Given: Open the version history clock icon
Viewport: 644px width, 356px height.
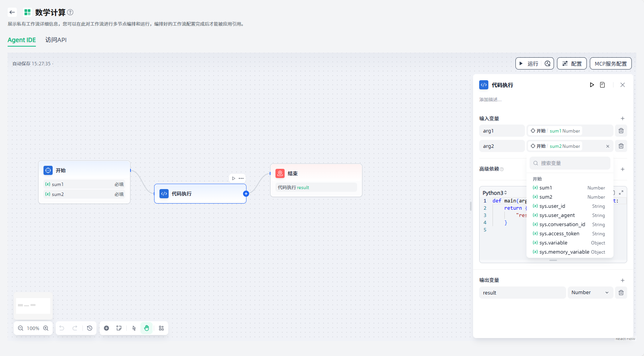Looking at the screenshot, I should tap(90, 328).
